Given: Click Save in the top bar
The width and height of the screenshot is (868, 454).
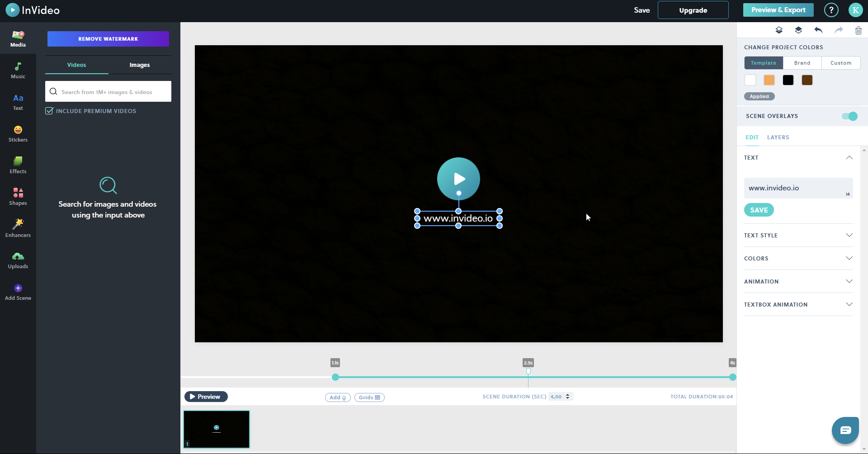Looking at the screenshot, I should click(x=642, y=10).
